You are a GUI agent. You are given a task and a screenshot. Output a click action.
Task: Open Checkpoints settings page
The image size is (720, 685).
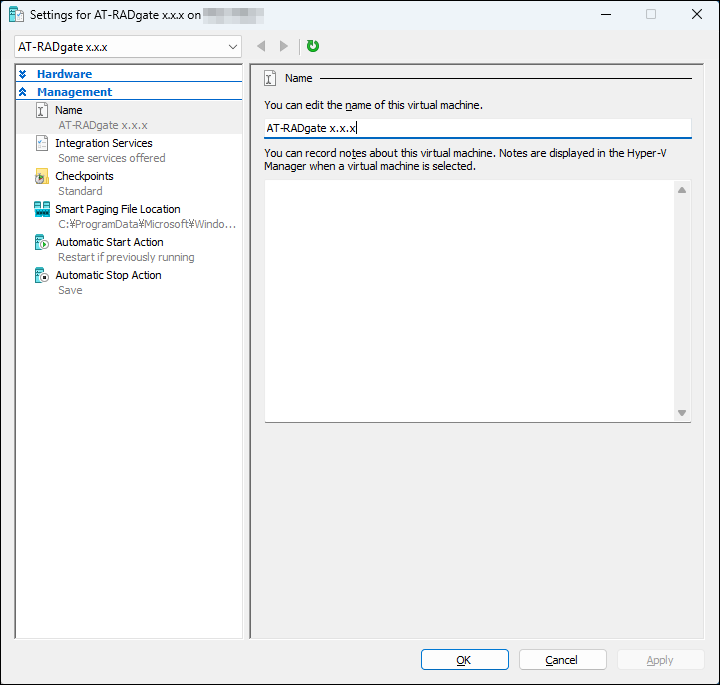point(84,176)
